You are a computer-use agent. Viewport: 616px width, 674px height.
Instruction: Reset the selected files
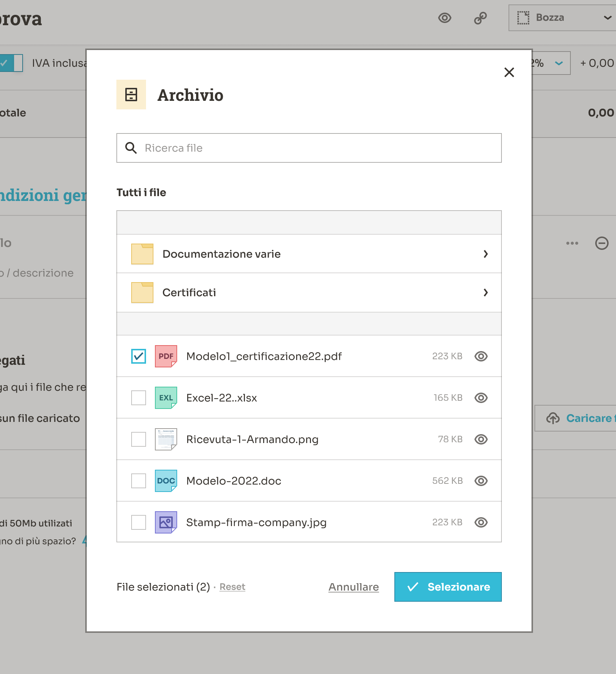232,587
